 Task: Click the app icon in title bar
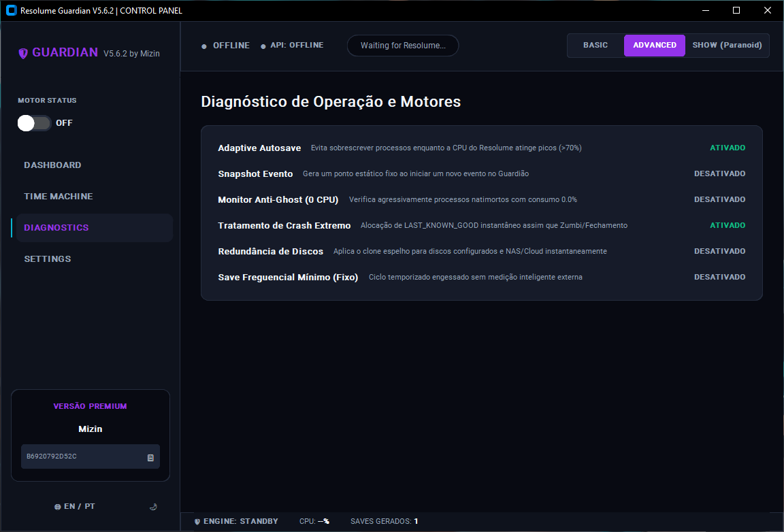pos(11,10)
